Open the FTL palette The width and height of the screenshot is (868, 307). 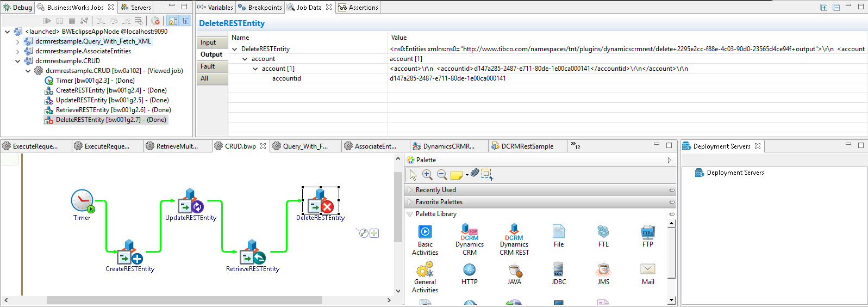[603, 236]
